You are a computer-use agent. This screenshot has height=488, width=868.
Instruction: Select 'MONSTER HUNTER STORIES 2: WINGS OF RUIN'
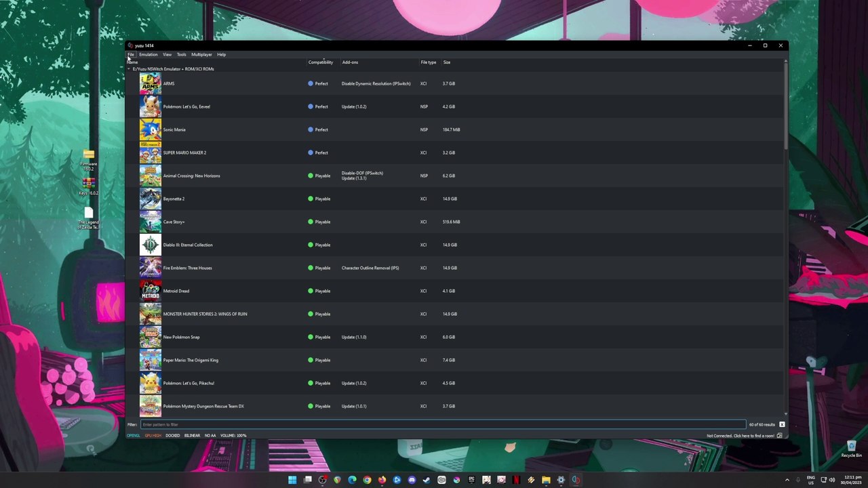pyautogui.click(x=205, y=314)
